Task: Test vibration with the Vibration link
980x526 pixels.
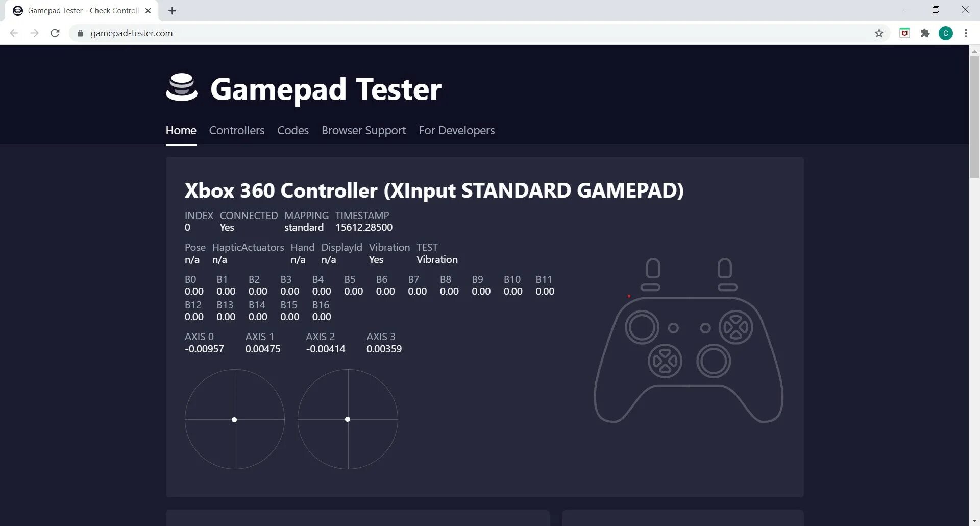Action: [437, 259]
